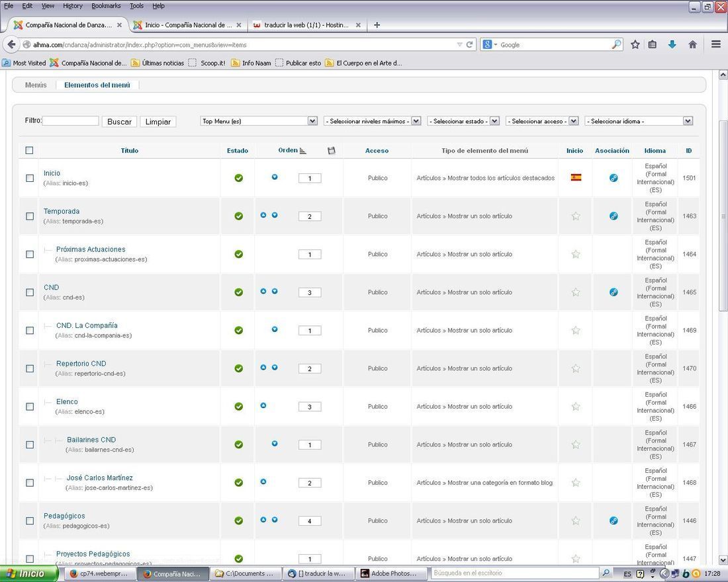Click published checkmark for CND row
Image resolution: width=728 pixels, height=582 pixels.
pos(239,292)
